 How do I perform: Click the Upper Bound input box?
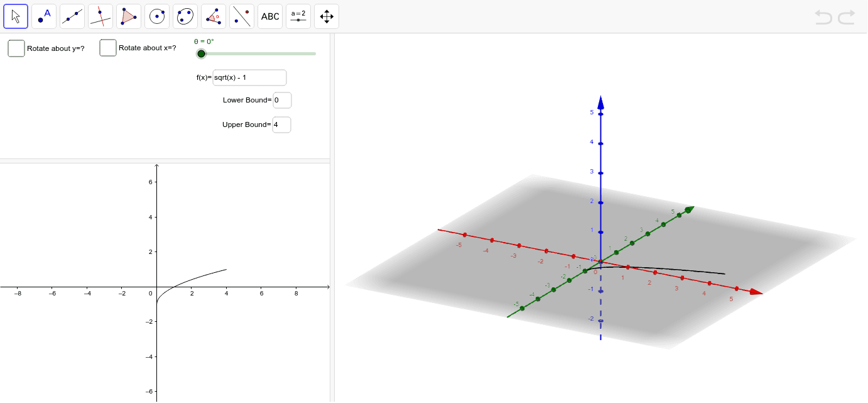(281, 124)
